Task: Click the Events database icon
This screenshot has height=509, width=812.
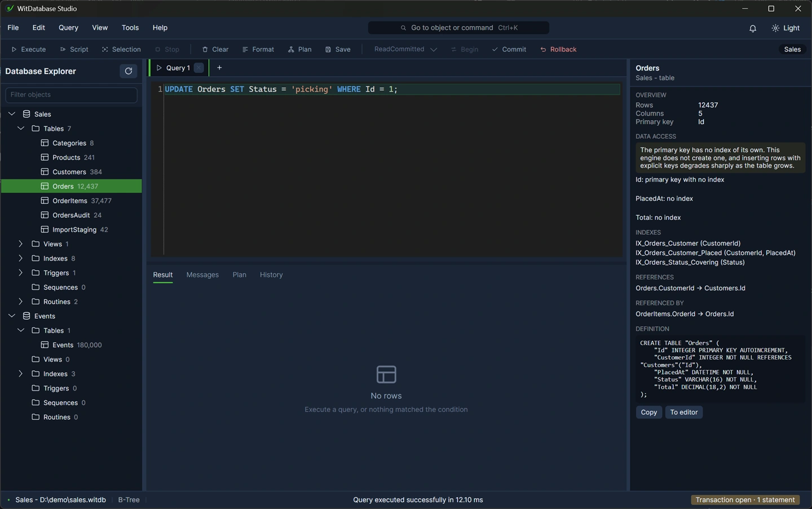Action: point(27,316)
